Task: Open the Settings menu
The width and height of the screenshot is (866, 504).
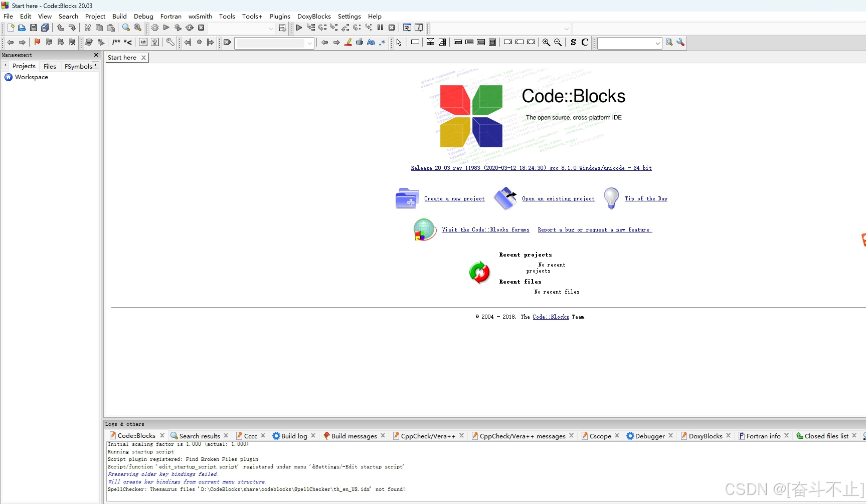Action: tap(349, 16)
